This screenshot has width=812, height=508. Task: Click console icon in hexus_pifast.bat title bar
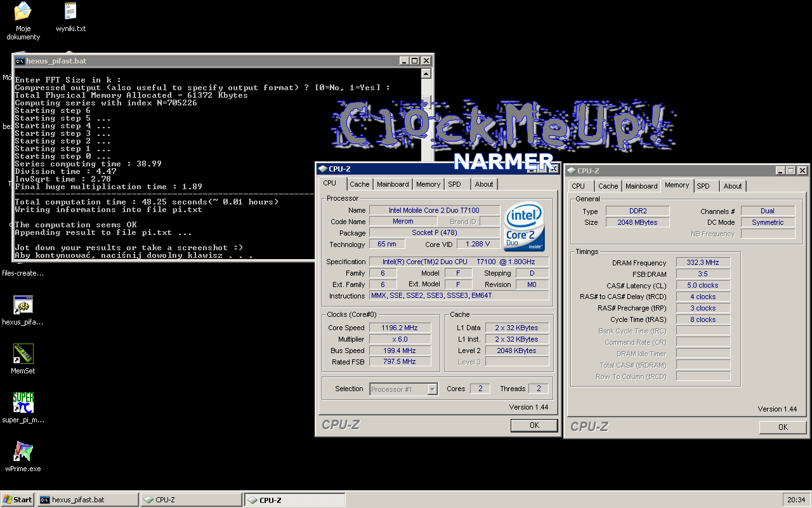coord(20,61)
